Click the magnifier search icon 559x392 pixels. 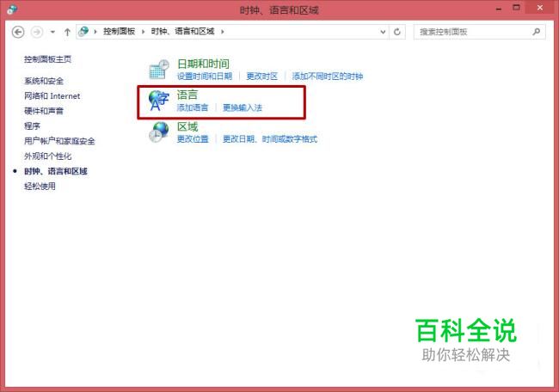pyautogui.click(x=536, y=32)
